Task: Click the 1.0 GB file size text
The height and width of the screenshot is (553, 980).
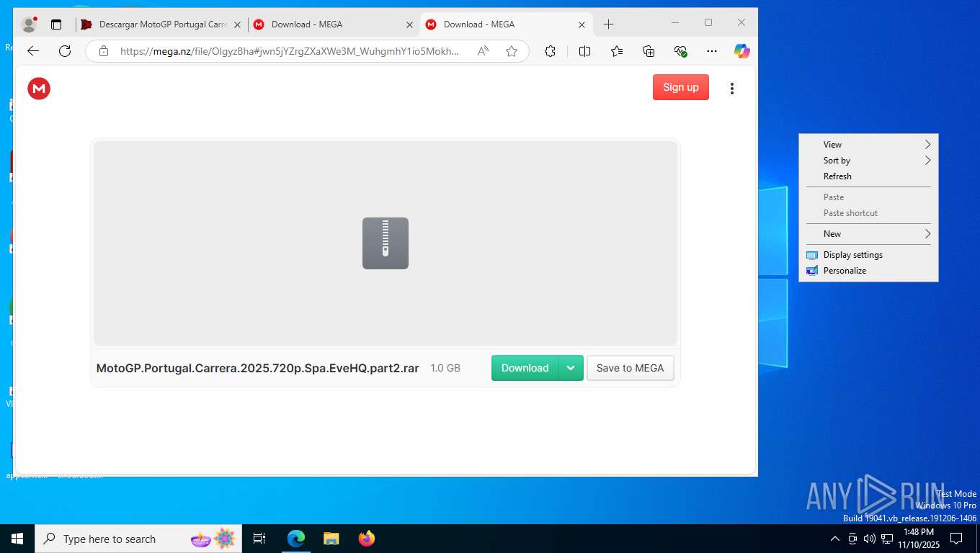Action: (x=445, y=368)
